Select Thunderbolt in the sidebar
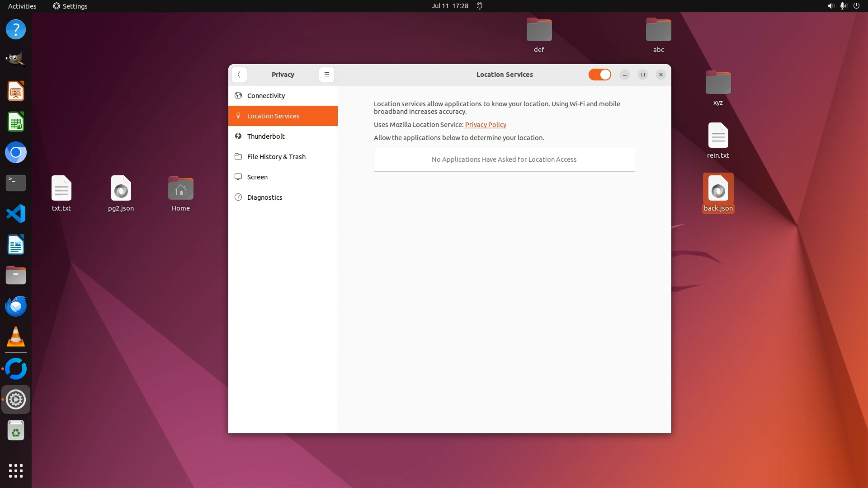This screenshot has width=868, height=488. 266,136
